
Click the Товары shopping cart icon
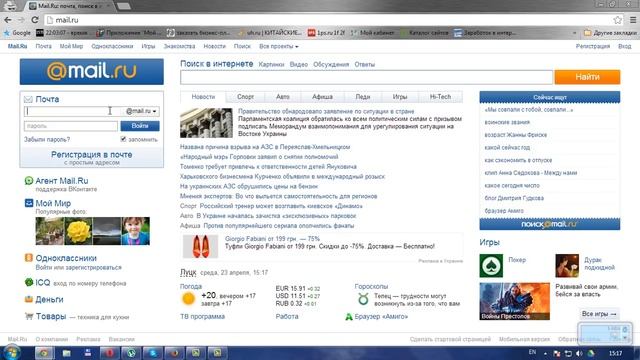(29, 316)
